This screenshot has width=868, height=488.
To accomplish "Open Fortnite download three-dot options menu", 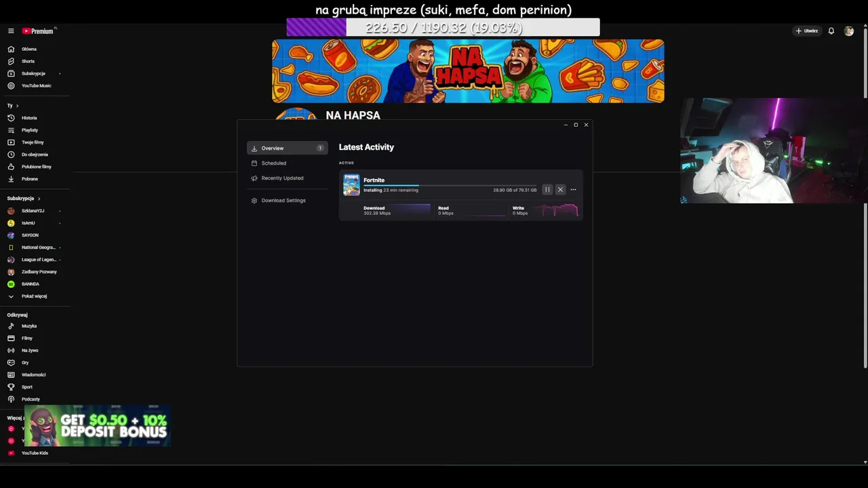I will [573, 190].
